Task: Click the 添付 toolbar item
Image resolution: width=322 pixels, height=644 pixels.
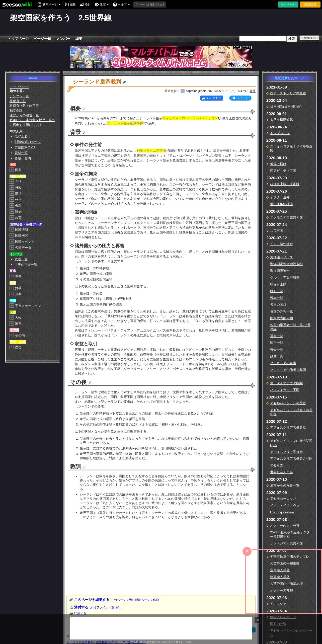Action: [x=85, y=5]
